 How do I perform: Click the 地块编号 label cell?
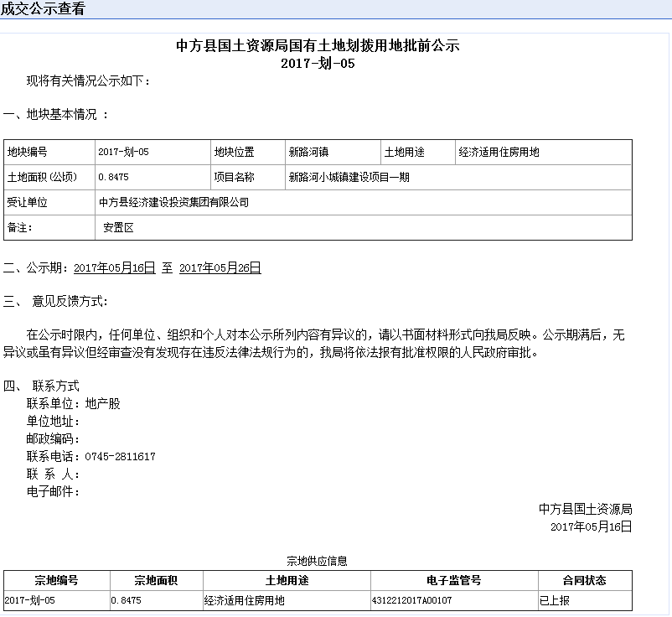click(28, 153)
